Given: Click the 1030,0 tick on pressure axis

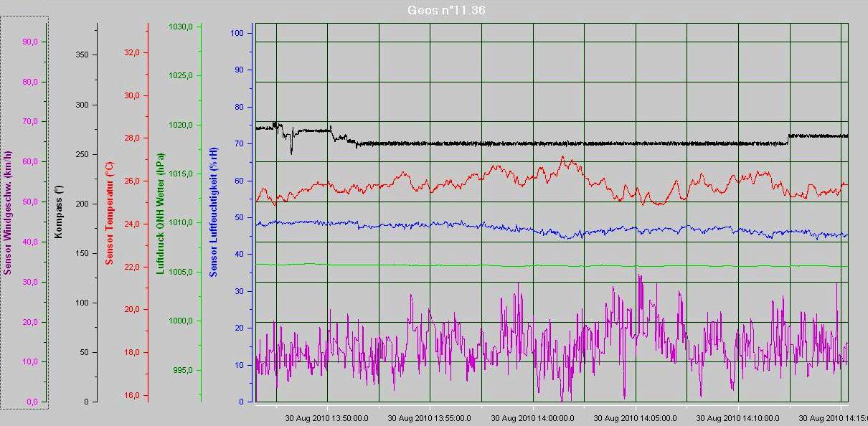Looking at the screenshot, I should click(x=181, y=27).
